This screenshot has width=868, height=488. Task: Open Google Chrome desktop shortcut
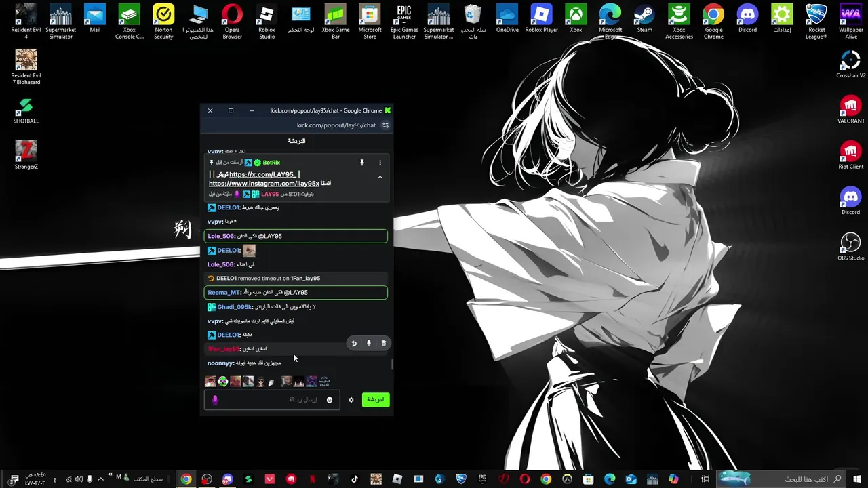(x=713, y=22)
